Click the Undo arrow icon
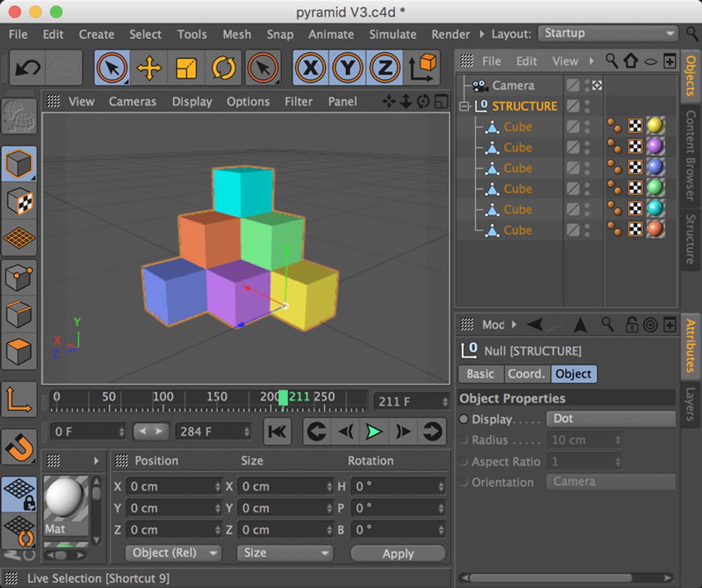This screenshot has width=702, height=588. click(27, 68)
